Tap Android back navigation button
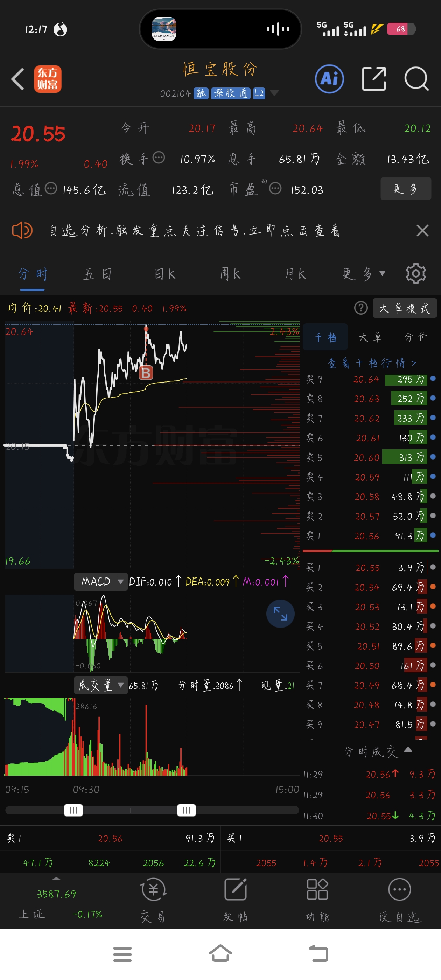Viewport: 441px width, 980px height. (318, 953)
